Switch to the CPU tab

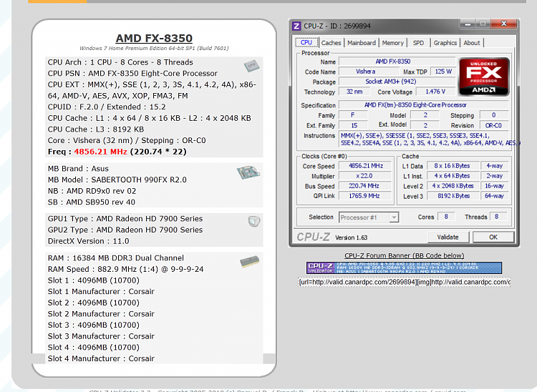coord(306,42)
